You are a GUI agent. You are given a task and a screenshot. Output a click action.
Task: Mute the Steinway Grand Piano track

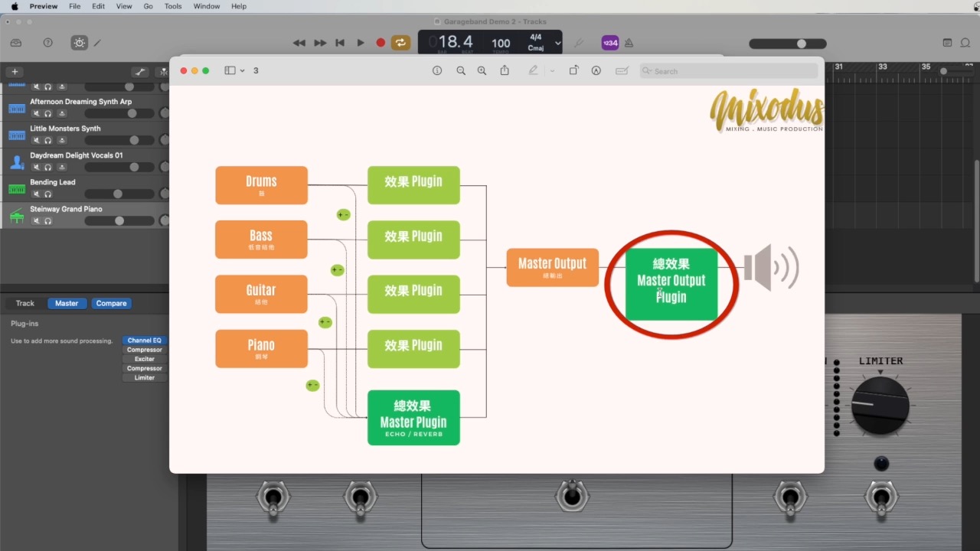pyautogui.click(x=36, y=221)
